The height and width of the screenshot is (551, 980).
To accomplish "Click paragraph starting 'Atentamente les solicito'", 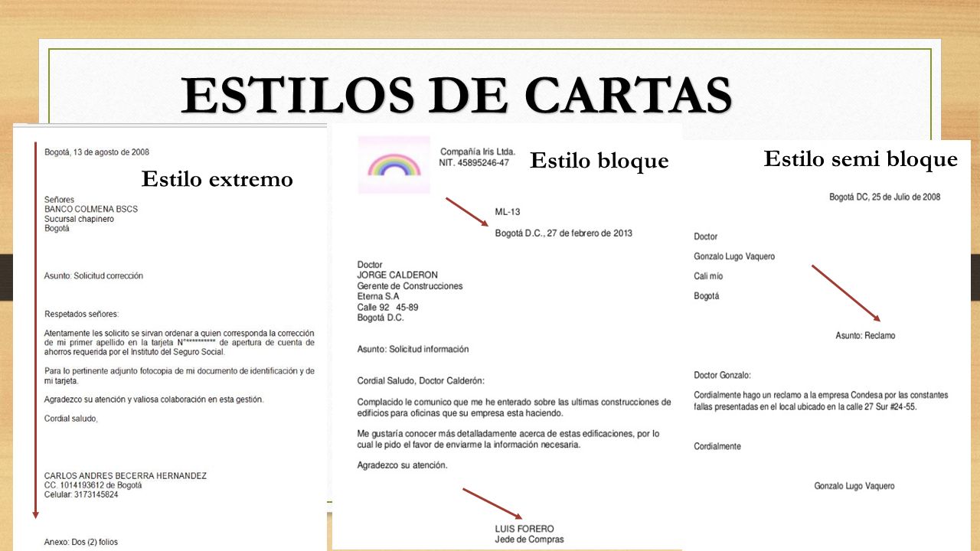I will pyautogui.click(x=179, y=343).
